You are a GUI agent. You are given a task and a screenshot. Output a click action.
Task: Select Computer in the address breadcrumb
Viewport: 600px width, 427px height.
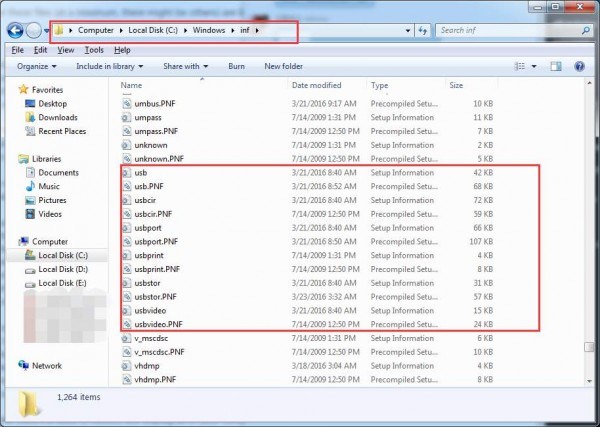(x=96, y=30)
